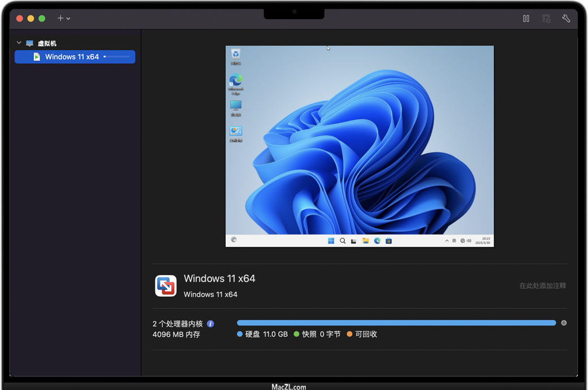Open the add (+) dropdown menu
This screenshot has height=390, width=588.
pyautogui.click(x=63, y=19)
